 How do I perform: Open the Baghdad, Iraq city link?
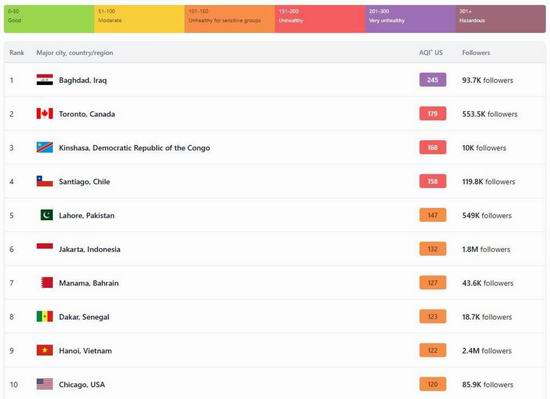[x=83, y=80]
